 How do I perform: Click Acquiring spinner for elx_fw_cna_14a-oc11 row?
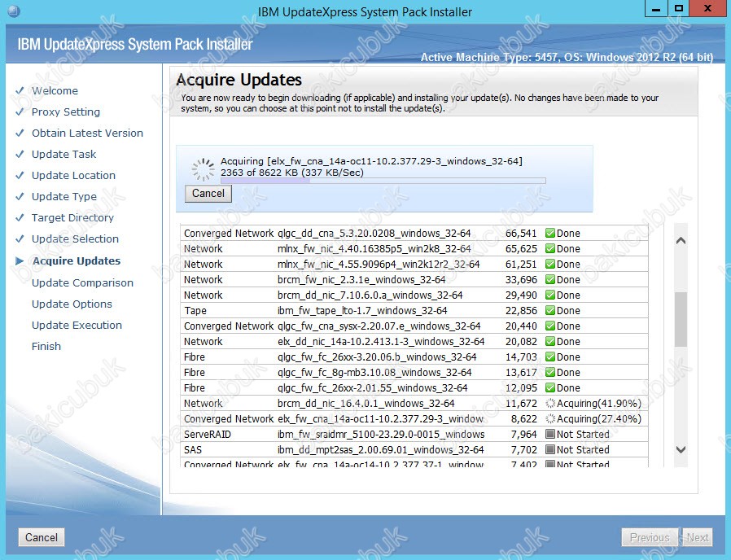[550, 418]
